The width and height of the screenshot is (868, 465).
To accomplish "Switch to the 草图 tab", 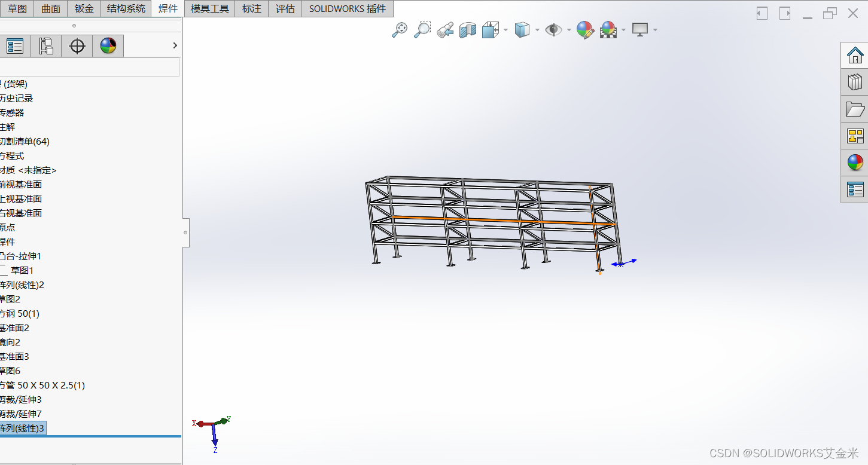I will coord(17,9).
